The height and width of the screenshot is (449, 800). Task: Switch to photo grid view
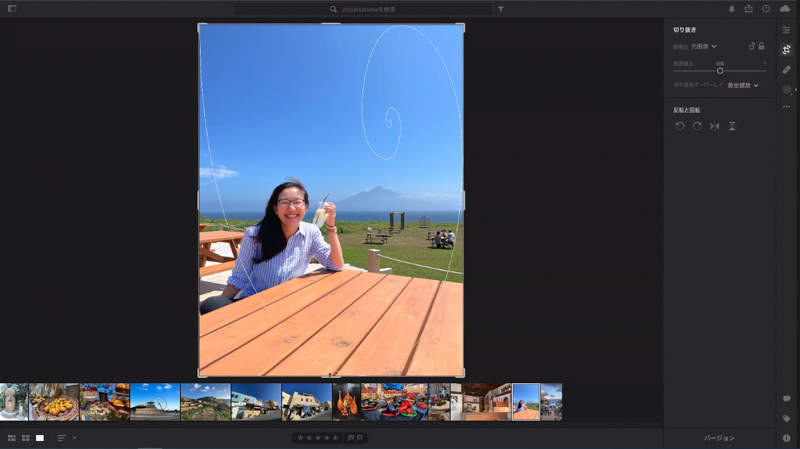[x=12, y=438]
